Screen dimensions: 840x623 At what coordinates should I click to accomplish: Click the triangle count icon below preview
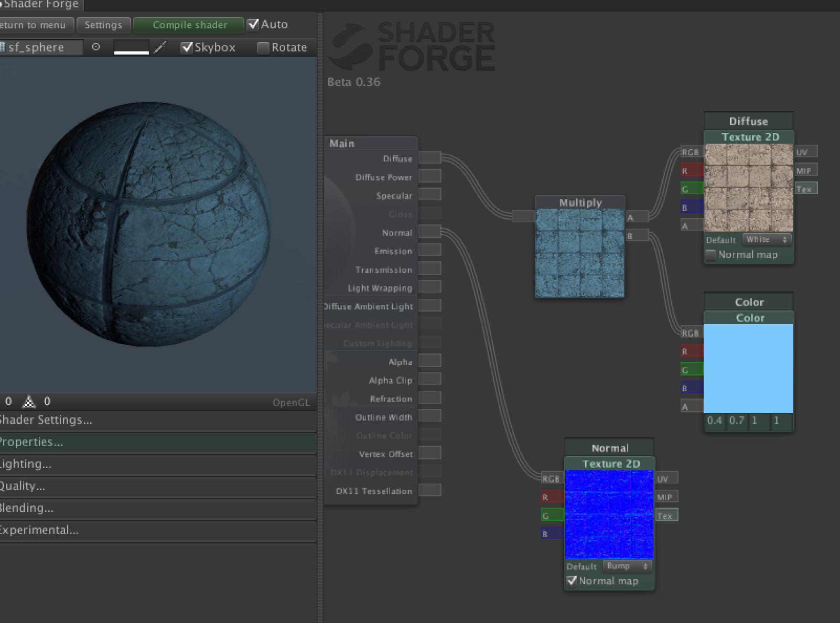tap(29, 402)
